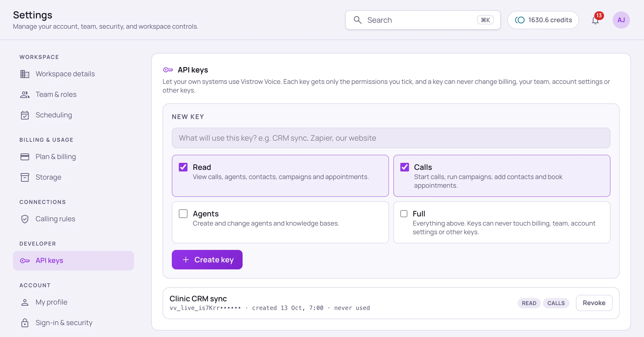This screenshot has width=644, height=337.
Task: Click the Clinic CRM sync key name
Action: pyautogui.click(x=198, y=299)
